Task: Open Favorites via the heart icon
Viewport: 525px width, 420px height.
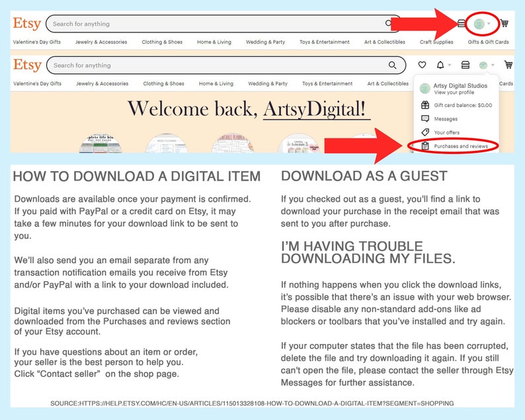Action: coord(423,65)
